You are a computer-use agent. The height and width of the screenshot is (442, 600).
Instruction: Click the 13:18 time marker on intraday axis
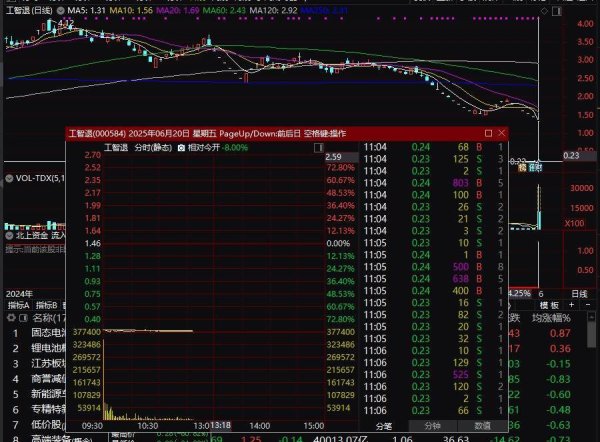click(220, 425)
